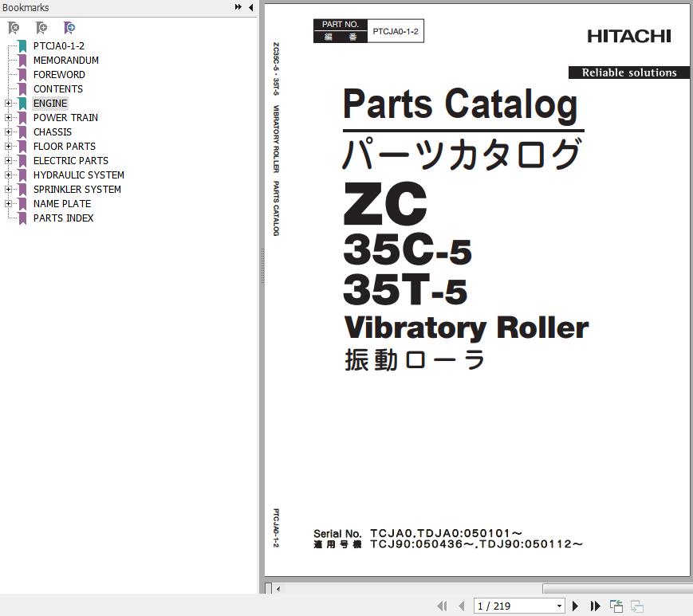Click the horizontal scrollbar under the document
The height and width of the screenshot is (616, 693).
(617, 589)
